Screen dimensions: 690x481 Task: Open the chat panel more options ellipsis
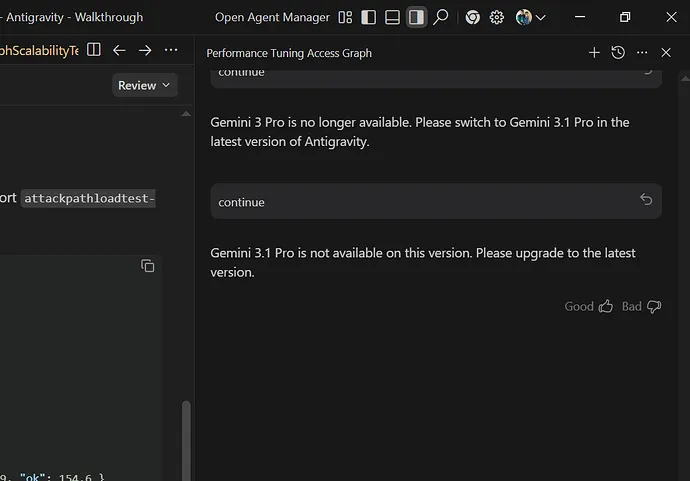tap(642, 53)
